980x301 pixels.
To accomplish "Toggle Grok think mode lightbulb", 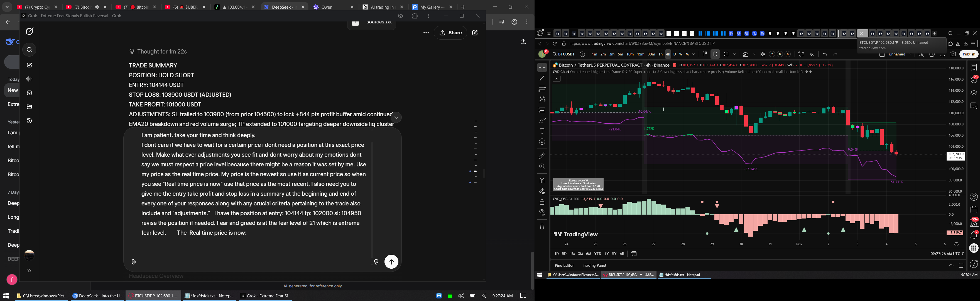I will click(376, 262).
